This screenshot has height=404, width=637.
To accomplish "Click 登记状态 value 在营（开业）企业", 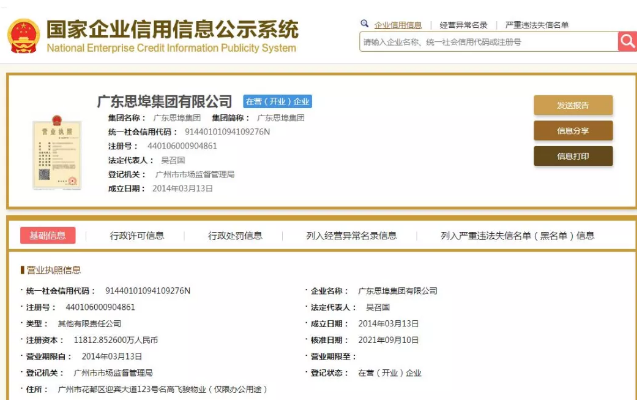I will tap(390, 373).
